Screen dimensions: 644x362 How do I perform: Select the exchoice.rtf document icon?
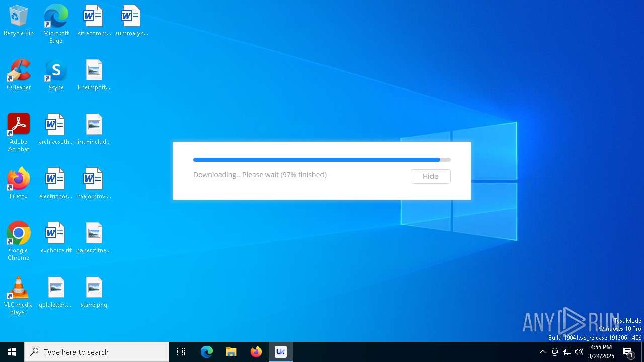[x=56, y=238]
